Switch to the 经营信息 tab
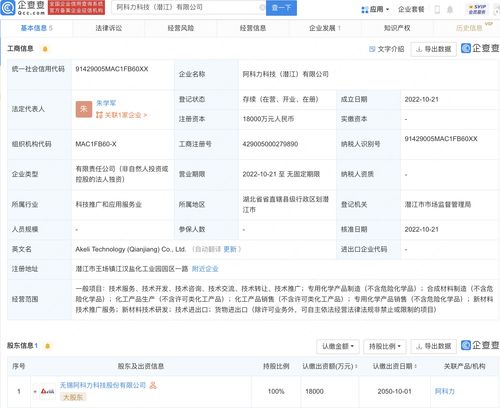The image size is (500, 408). pos(253,28)
